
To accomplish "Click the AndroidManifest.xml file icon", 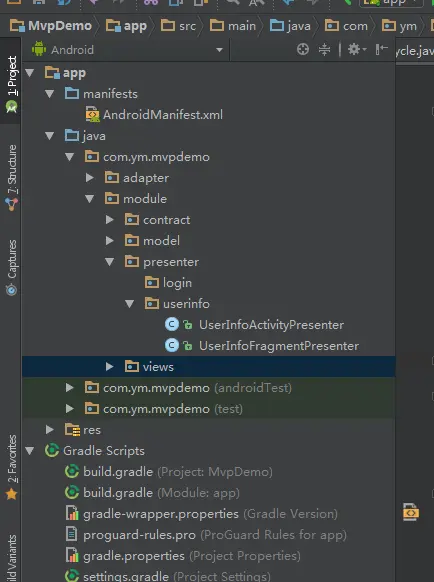I will pos(92,114).
